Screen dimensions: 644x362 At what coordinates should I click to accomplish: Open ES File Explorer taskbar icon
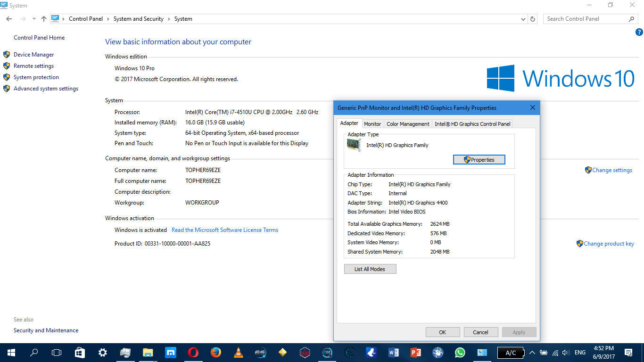(x=260, y=353)
